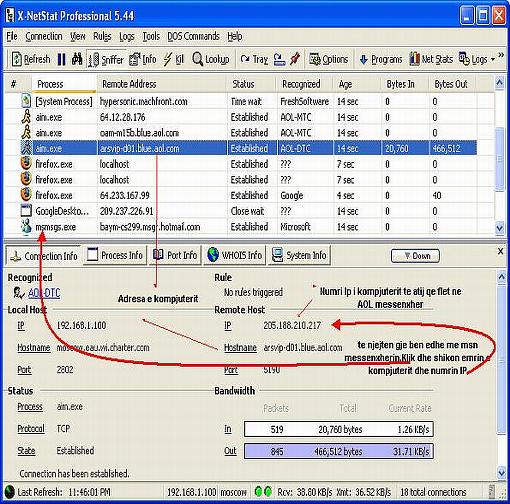
Task: Click the Local Host IP link
Action: (21, 325)
